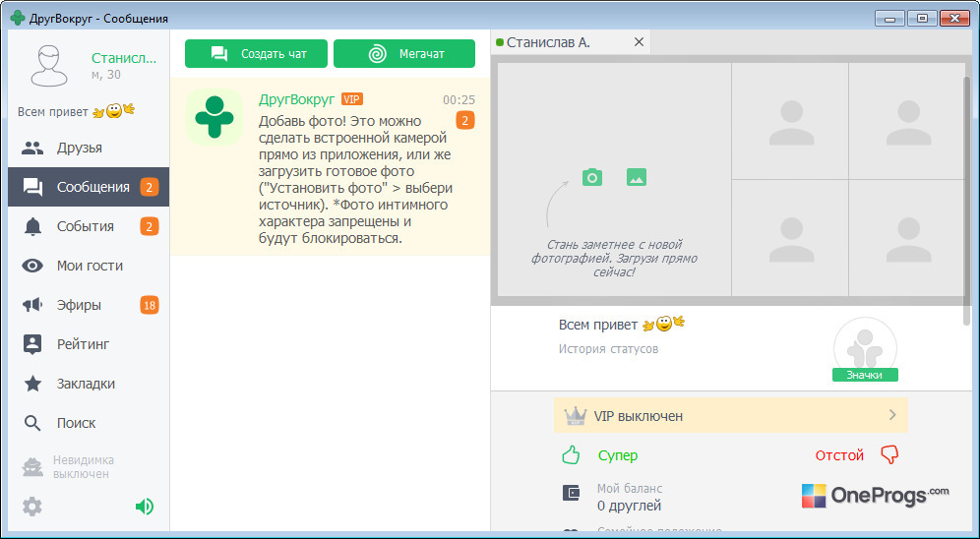980x539 pixels.
Task: Click the Эфиры badge showing 18
Action: (149, 305)
